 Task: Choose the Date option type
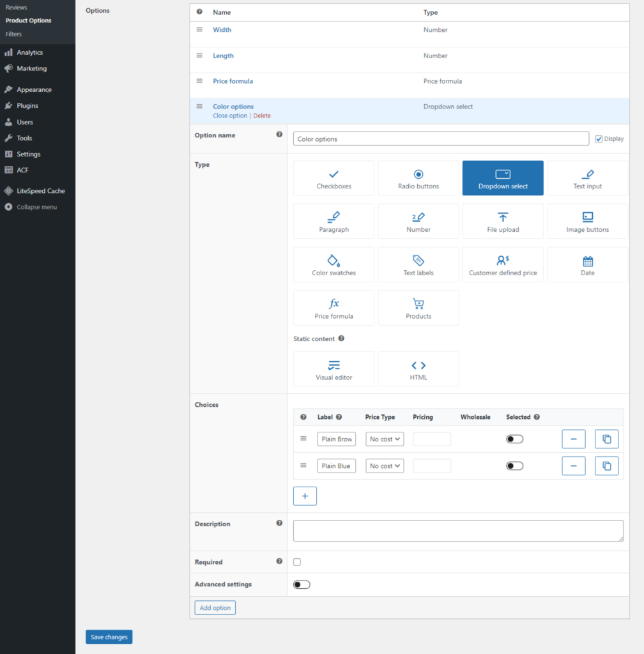coord(587,264)
